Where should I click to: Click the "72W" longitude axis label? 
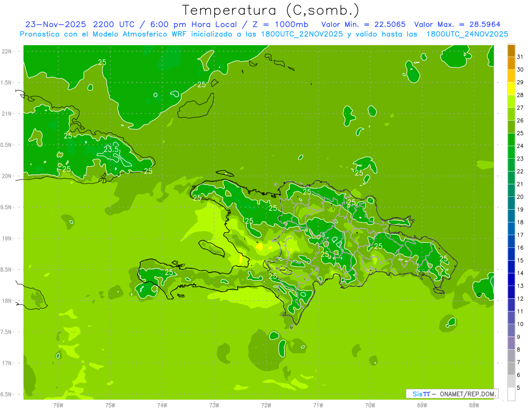click(266, 405)
